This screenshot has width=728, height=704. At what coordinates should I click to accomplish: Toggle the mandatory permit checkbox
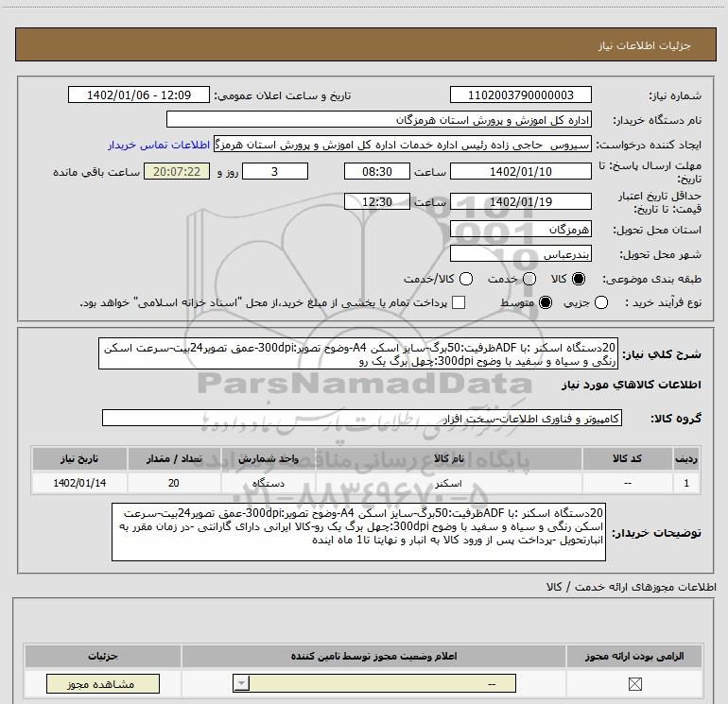pyautogui.click(x=634, y=683)
